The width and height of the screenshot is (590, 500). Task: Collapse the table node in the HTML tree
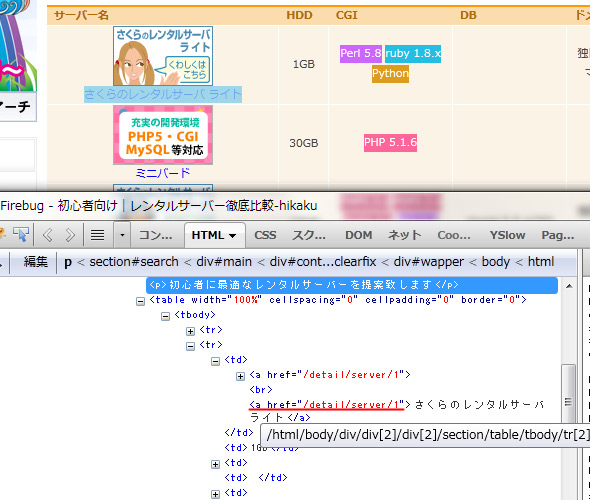(x=140, y=301)
